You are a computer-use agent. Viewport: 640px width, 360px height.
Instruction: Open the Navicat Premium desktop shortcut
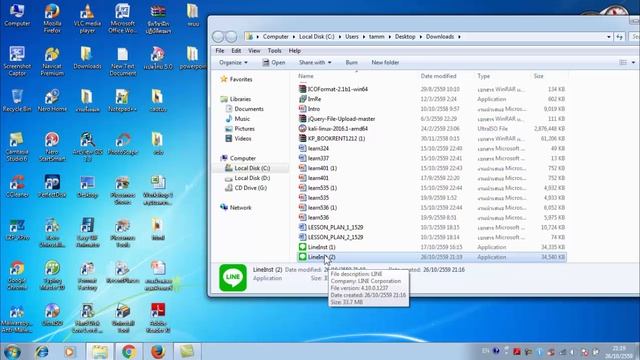click(x=52, y=61)
